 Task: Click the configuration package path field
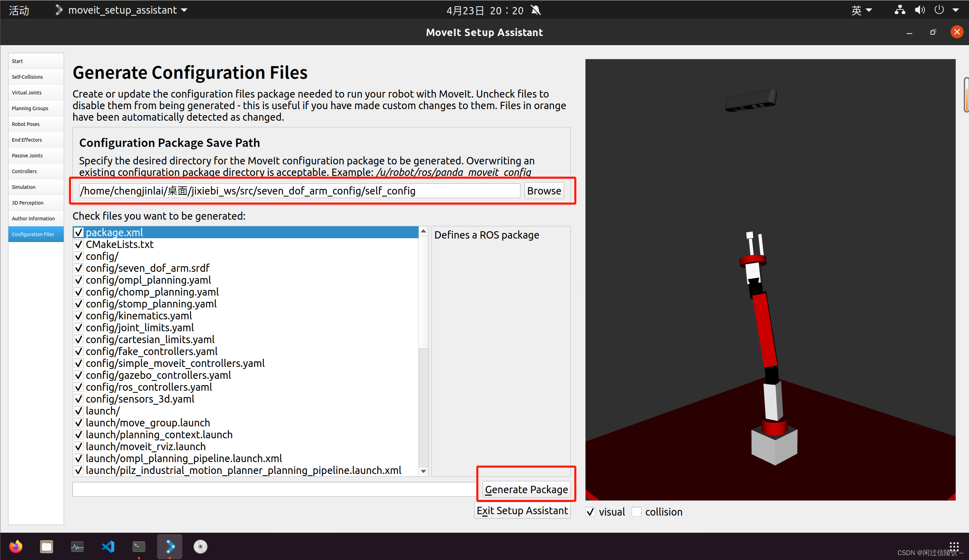point(299,191)
